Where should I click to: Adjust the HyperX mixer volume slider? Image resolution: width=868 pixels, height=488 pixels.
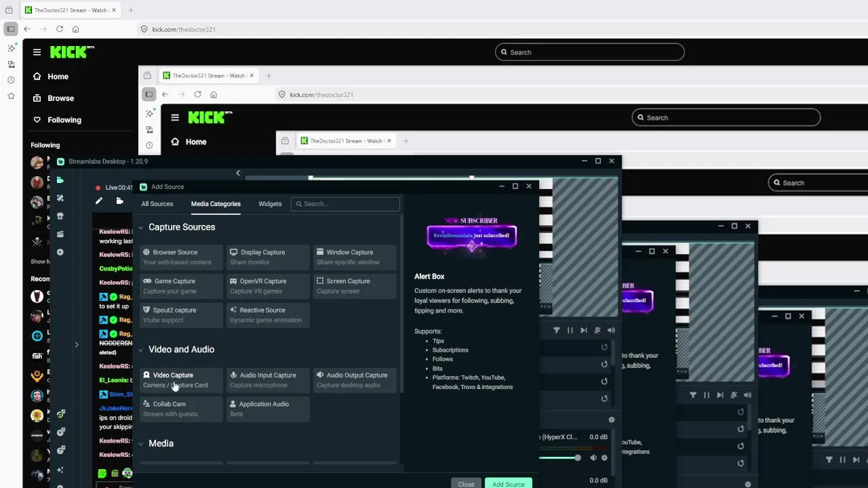point(559,457)
